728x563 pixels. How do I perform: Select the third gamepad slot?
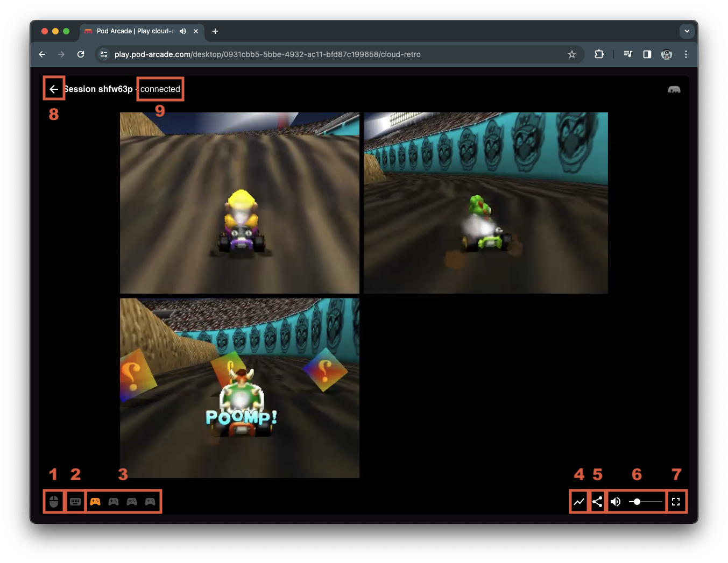tap(132, 502)
